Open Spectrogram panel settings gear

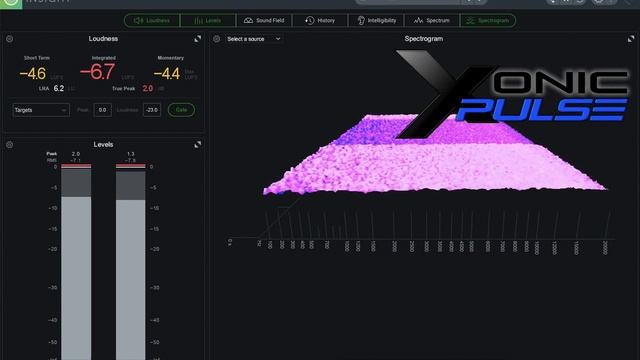coord(216,39)
